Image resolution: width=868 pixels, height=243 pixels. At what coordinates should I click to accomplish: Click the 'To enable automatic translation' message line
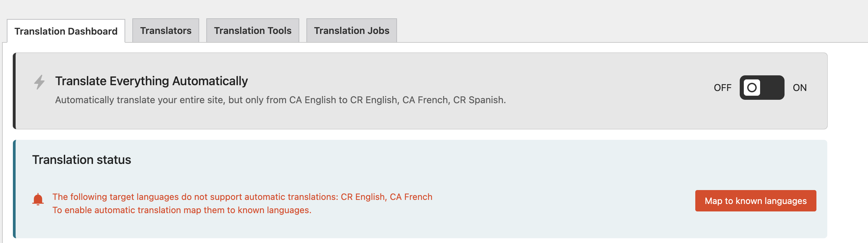click(182, 210)
